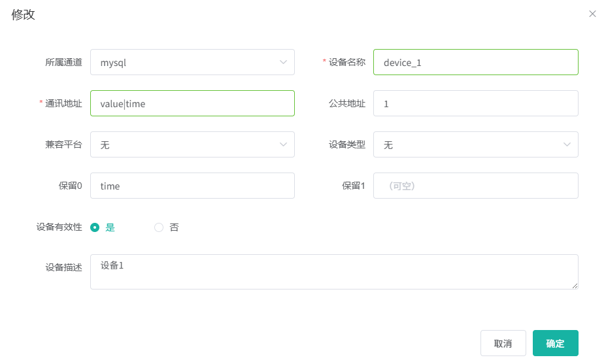Viewport: 606px width, 364px height.
Task: Click inside the 设备描述 text area
Action: click(x=333, y=271)
